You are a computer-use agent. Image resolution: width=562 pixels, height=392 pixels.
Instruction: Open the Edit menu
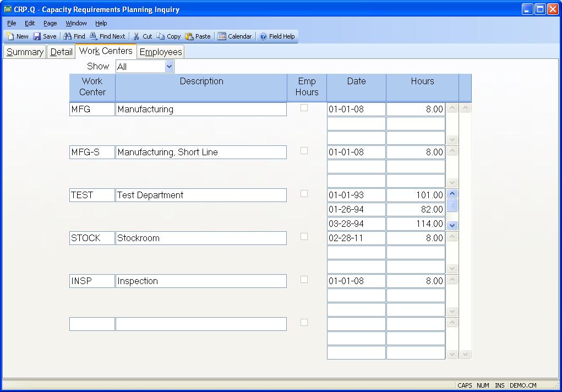tap(30, 23)
